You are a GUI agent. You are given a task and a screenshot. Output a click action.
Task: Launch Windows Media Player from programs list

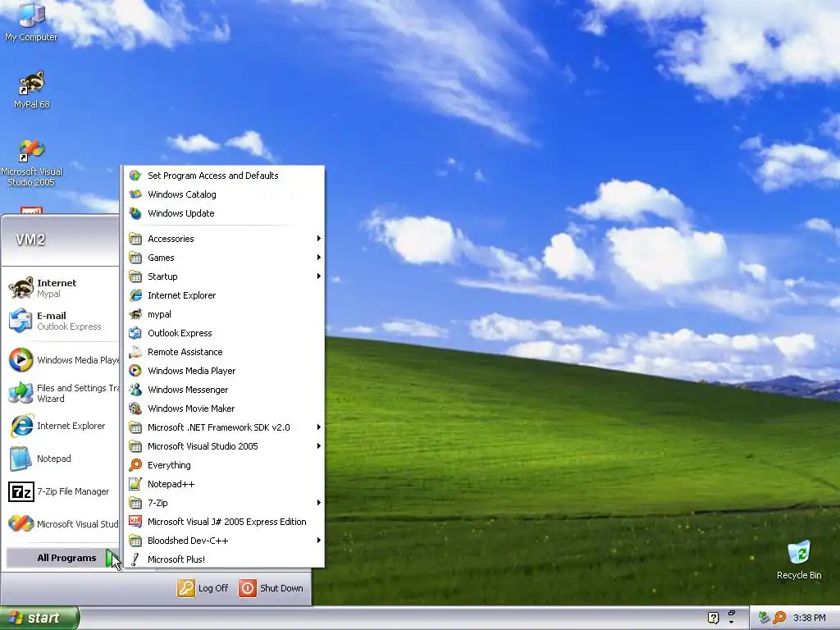pos(224,371)
